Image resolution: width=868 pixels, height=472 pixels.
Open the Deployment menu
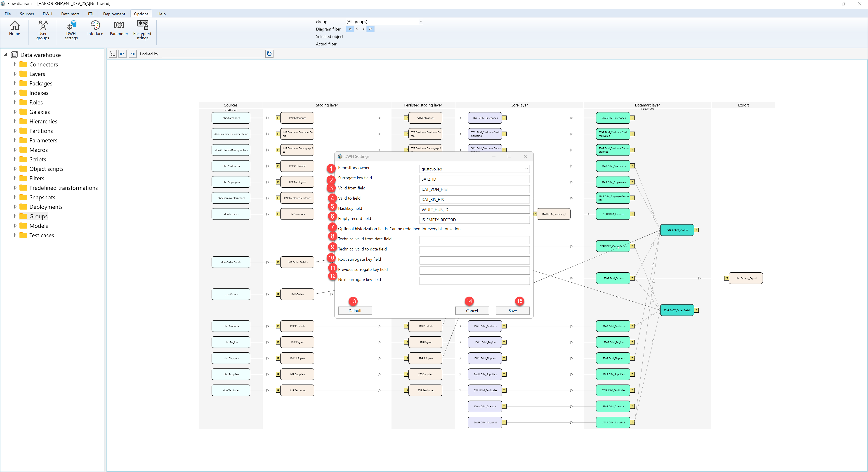coord(114,14)
